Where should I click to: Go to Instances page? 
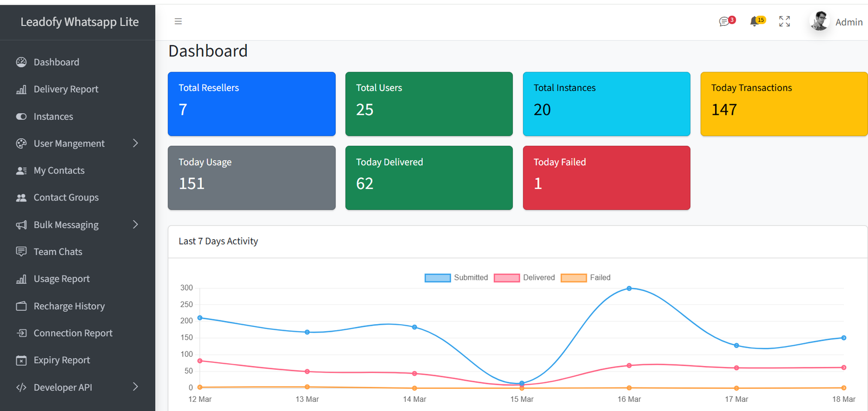[78, 117]
